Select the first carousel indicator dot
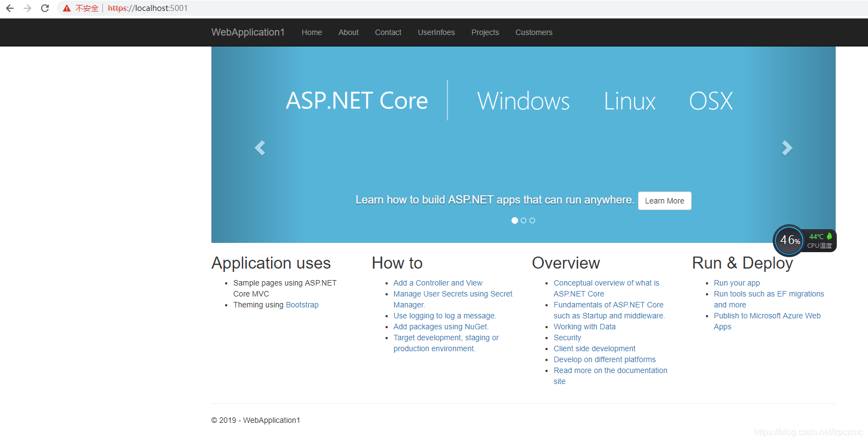868x442 pixels. click(x=515, y=220)
